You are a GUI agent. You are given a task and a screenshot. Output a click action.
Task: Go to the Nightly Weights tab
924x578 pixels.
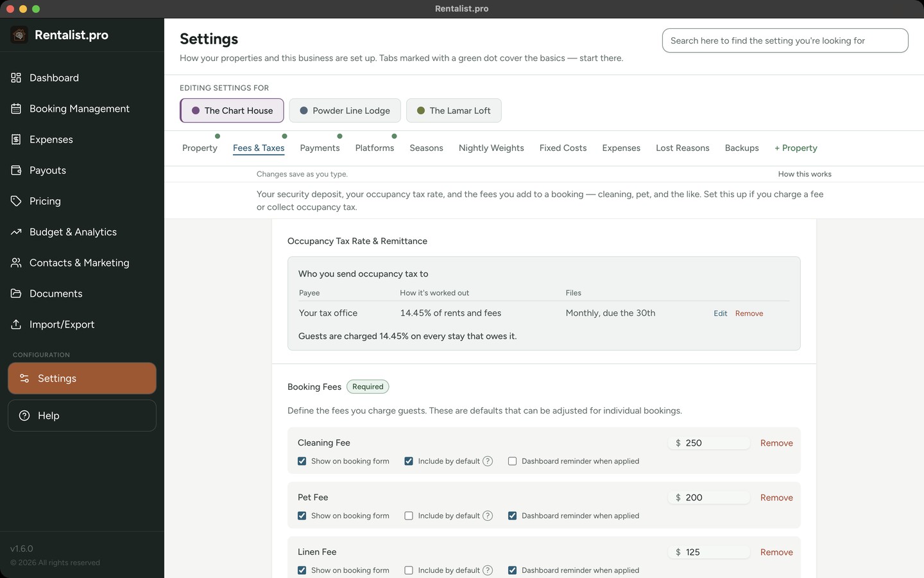(x=492, y=148)
